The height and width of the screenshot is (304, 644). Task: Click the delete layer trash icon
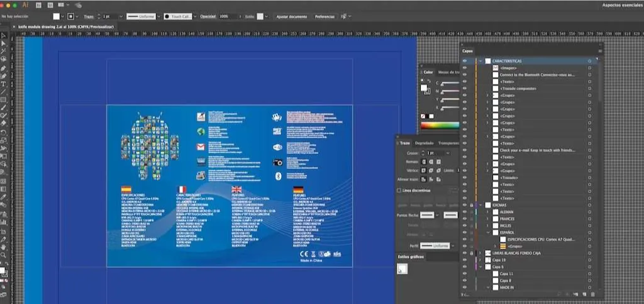[x=592, y=294]
